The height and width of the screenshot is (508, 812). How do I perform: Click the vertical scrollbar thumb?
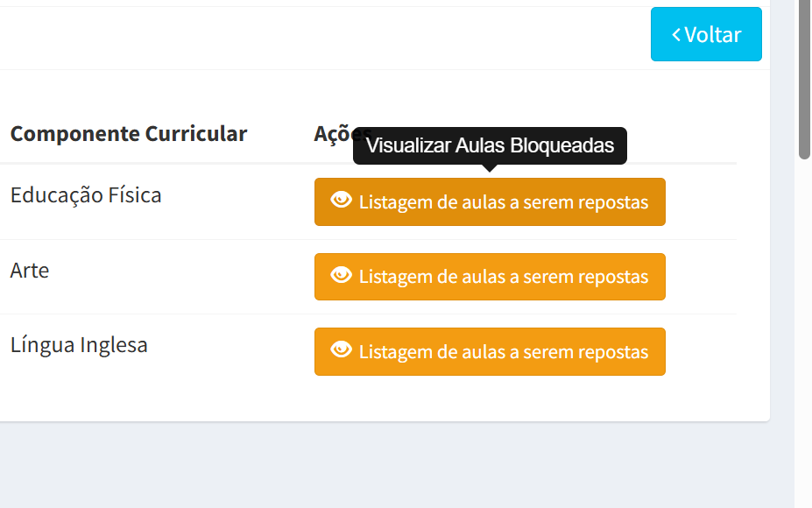pyautogui.click(x=804, y=78)
